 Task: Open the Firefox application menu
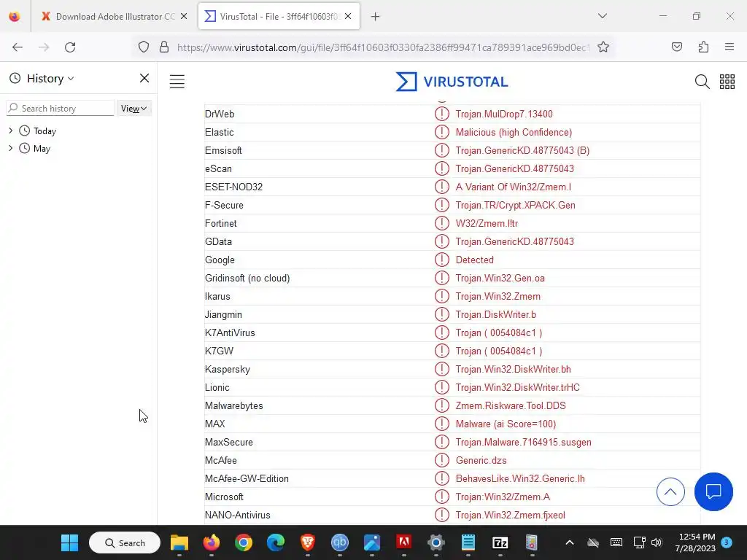point(729,47)
